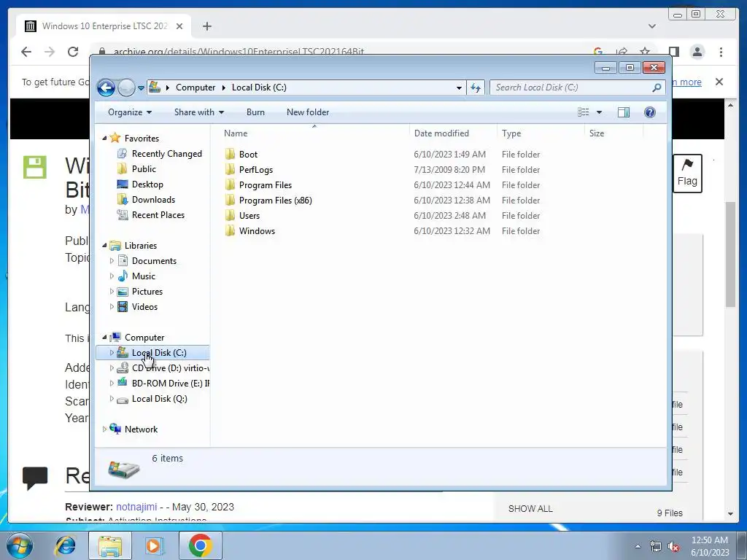Click the search magnifier icon

[657, 87]
